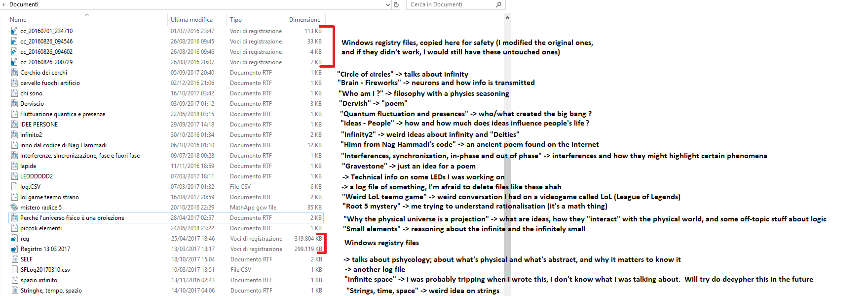
Task: Expand the path chevron before Documenti
Action: coord(3,4)
